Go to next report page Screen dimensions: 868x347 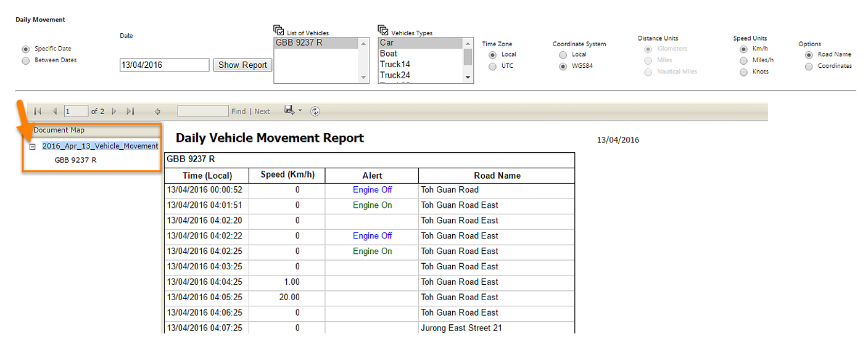pos(114,112)
